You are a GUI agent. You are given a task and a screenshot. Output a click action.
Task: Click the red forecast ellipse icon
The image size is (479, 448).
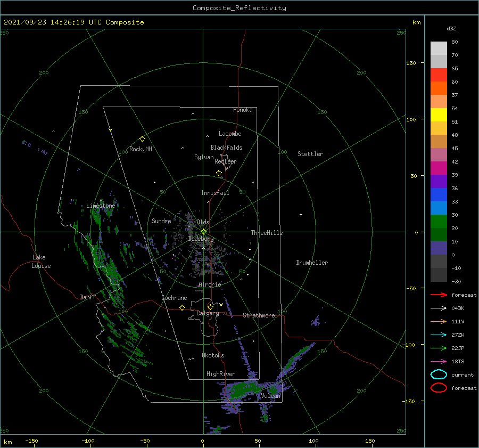[439, 388]
